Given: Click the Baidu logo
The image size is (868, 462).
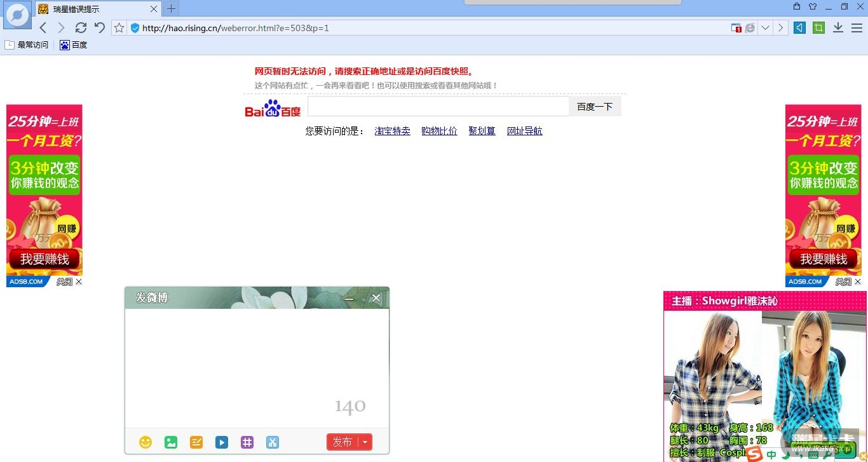Looking at the screenshot, I should pyautogui.click(x=273, y=108).
